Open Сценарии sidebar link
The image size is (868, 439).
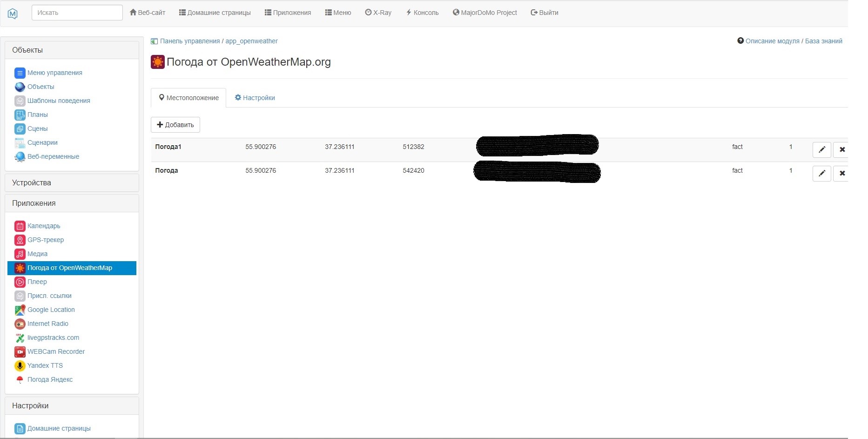[x=42, y=142]
